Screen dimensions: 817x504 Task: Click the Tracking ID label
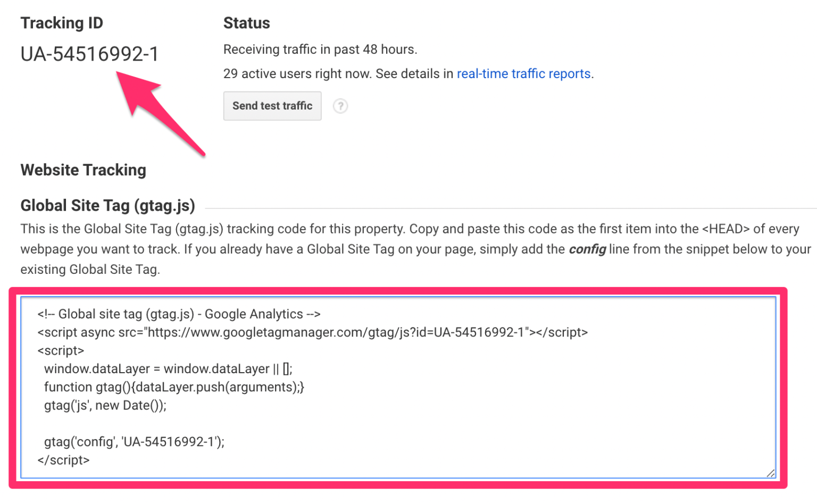coord(62,23)
